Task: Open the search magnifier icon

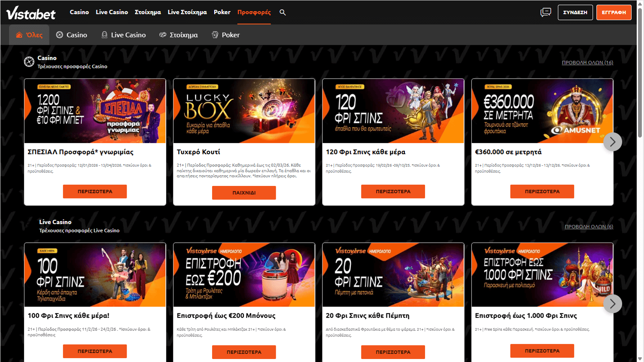Action: [283, 12]
